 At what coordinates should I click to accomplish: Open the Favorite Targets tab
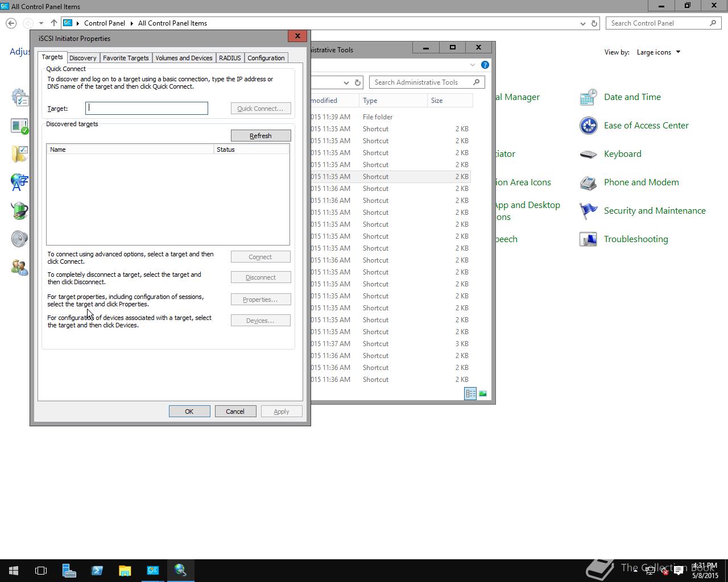[126, 58]
